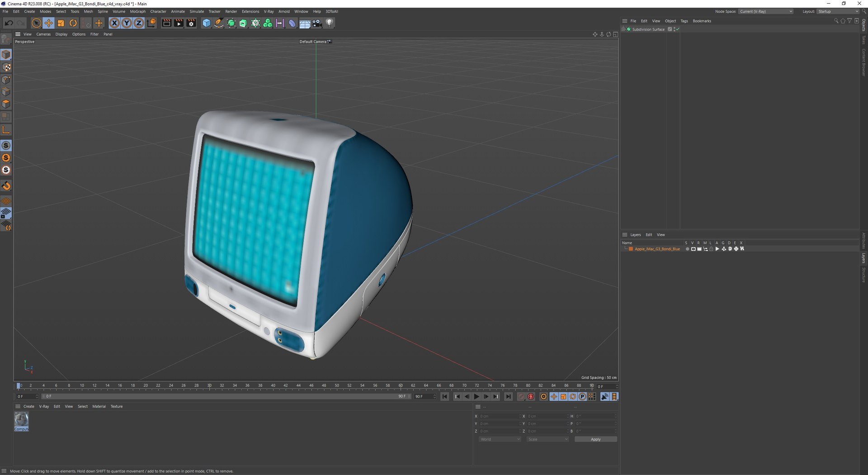
Task: Open Edit Render Settings icon
Action: [191, 23]
